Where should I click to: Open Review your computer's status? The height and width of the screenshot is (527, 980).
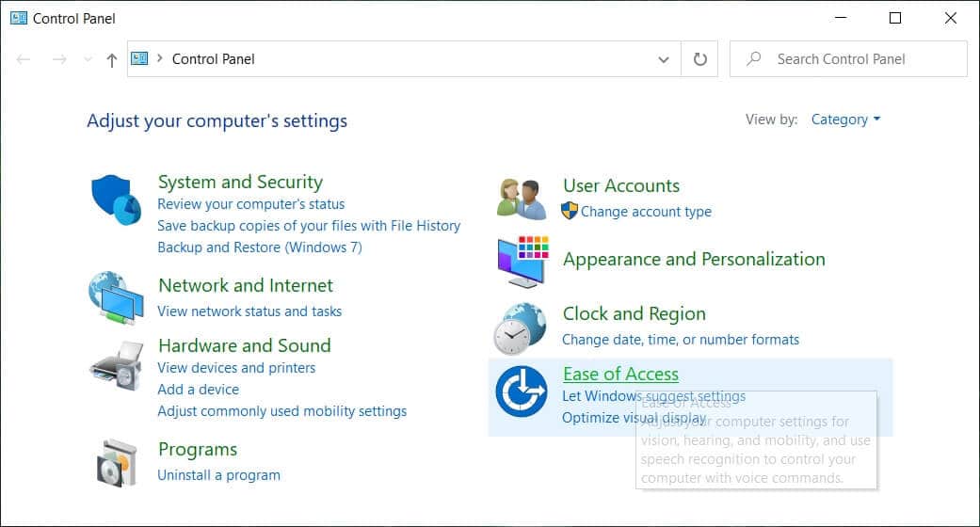[x=250, y=204]
